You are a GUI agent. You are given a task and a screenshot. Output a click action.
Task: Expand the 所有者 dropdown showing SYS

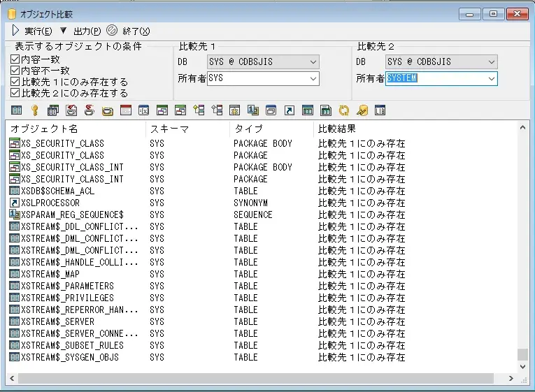[313, 79]
